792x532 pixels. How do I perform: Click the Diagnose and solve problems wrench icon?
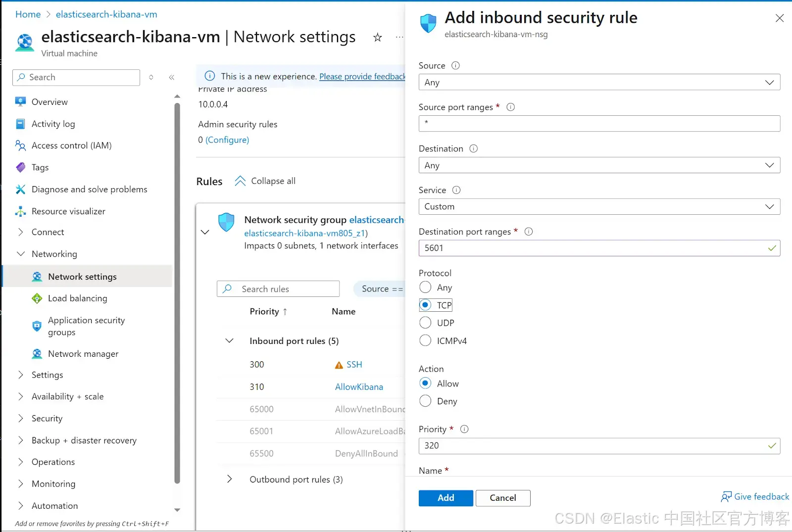point(20,189)
